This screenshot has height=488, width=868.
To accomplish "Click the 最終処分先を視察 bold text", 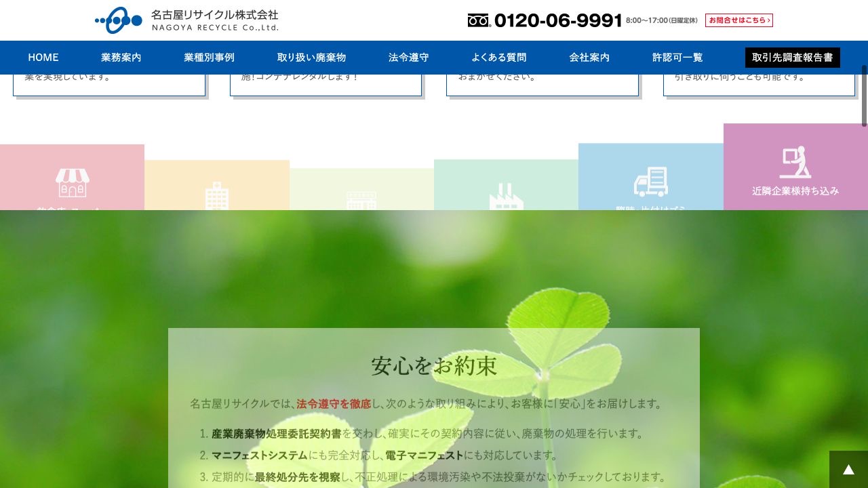I will point(298,477).
